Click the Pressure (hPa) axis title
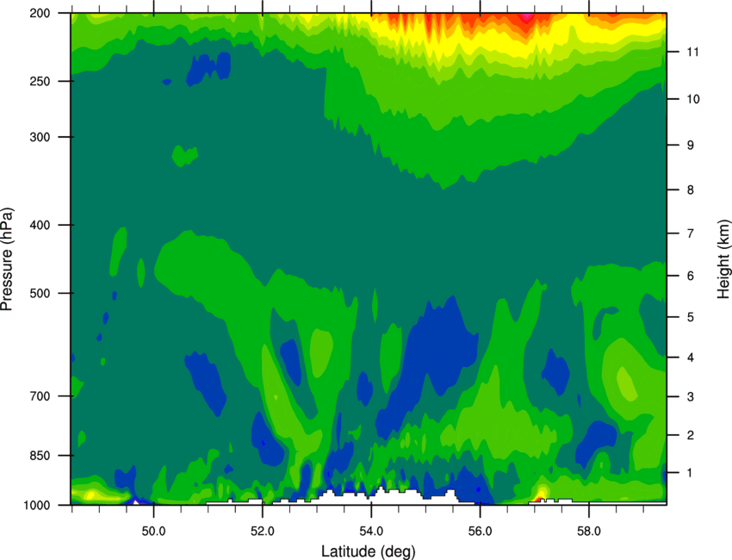This screenshot has height=560, width=732. point(7,259)
